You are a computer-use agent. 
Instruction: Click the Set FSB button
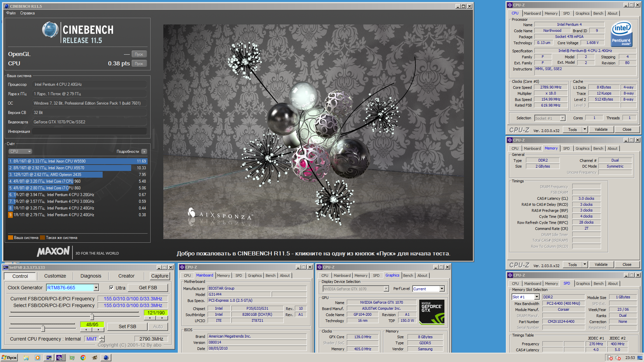click(127, 326)
